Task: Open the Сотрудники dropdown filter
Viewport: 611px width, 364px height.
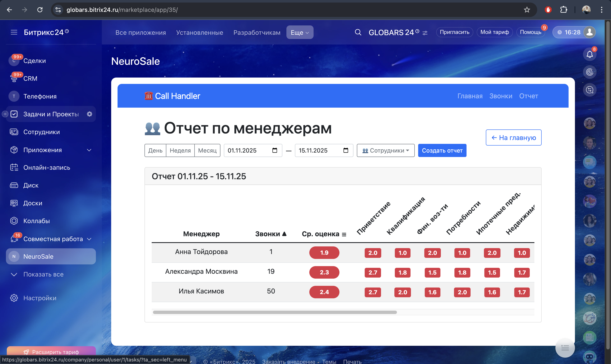Action: (x=385, y=150)
